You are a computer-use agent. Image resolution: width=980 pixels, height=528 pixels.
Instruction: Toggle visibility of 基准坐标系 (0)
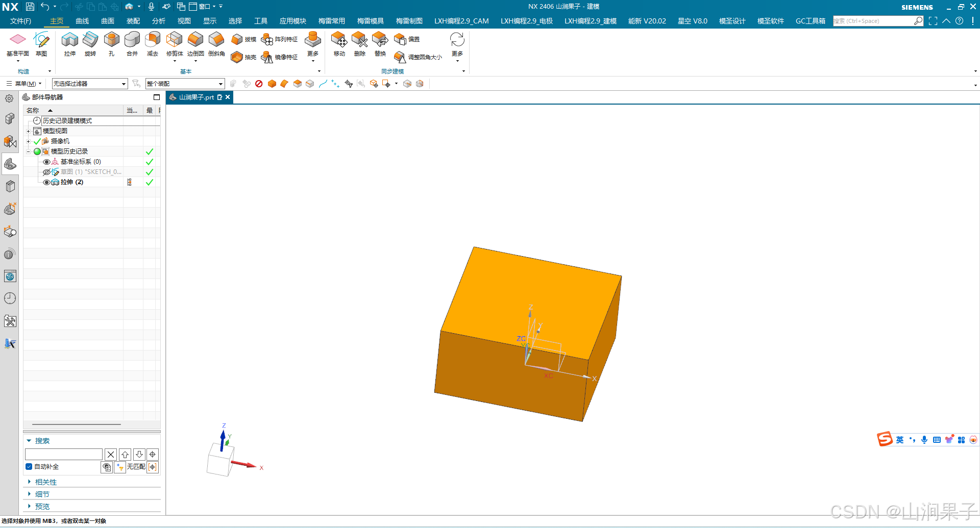point(46,162)
